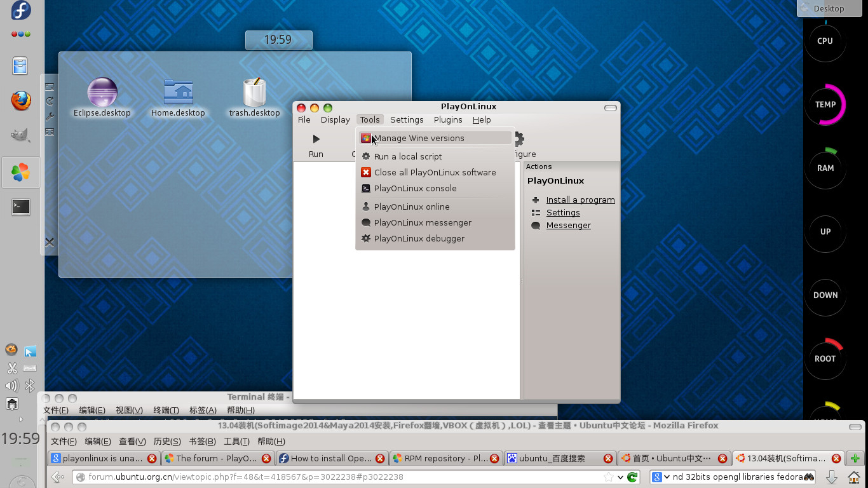Open a new Firefox tab with plus
Viewport: 868px width, 488px height.
(855, 458)
